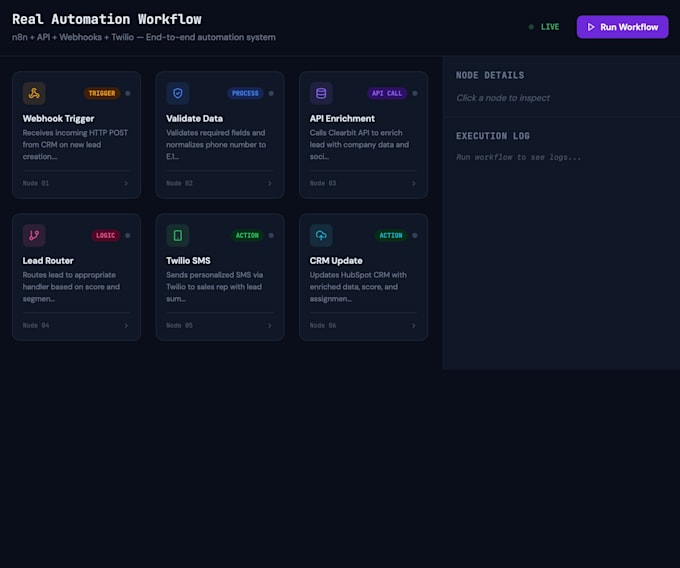The width and height of the screenshot is (680, 568).
Task: Click the API Enrichment database icon
Action: pyautogui.click(x=321, y=93)
